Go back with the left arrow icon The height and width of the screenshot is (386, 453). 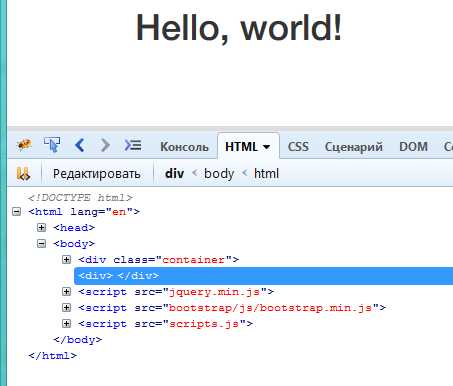(x=79, y=145)
